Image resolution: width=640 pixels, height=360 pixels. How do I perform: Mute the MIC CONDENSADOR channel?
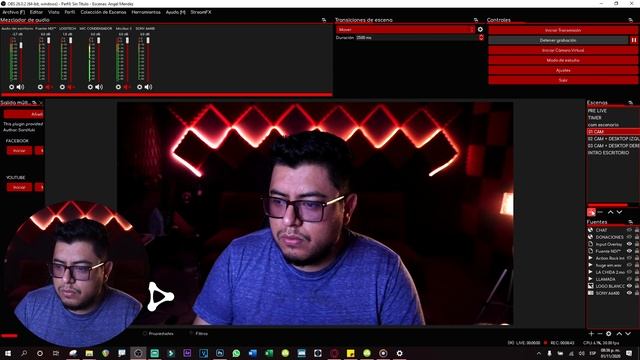coord(99,87)
